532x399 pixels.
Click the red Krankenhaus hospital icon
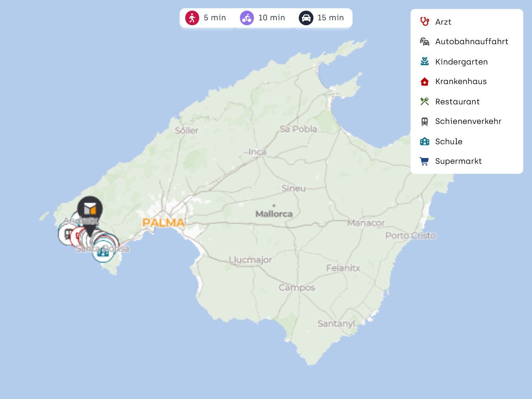point(424,82)
